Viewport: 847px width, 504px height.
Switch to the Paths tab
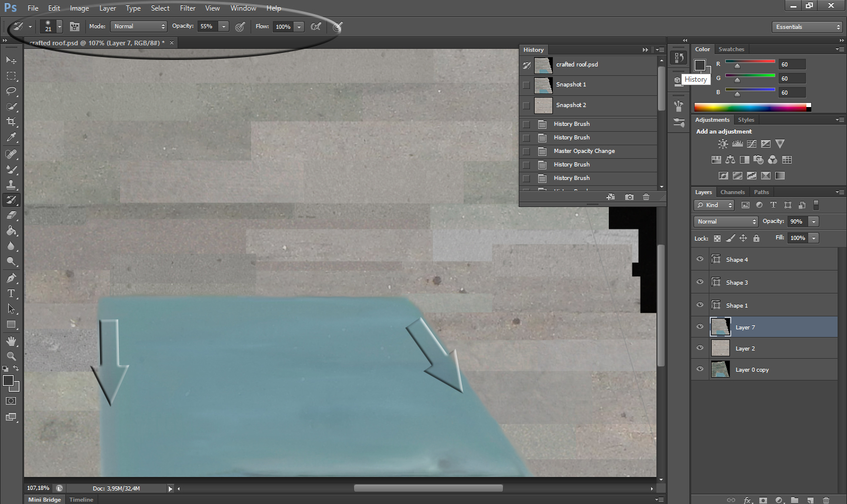pyautogui.click(x=761, y=192)
